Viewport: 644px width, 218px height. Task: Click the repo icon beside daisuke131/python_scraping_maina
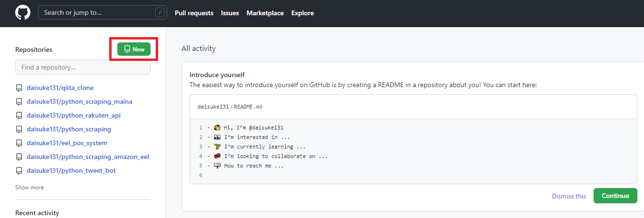19,102
